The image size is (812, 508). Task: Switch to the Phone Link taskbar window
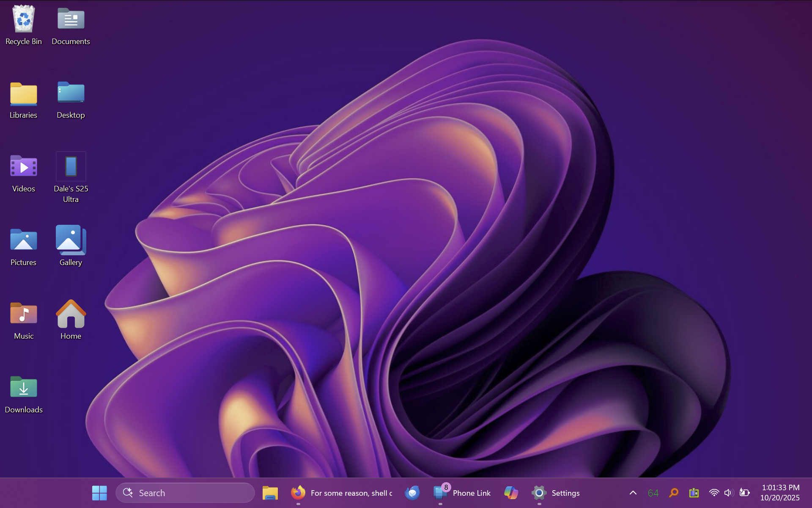point(462,493)
